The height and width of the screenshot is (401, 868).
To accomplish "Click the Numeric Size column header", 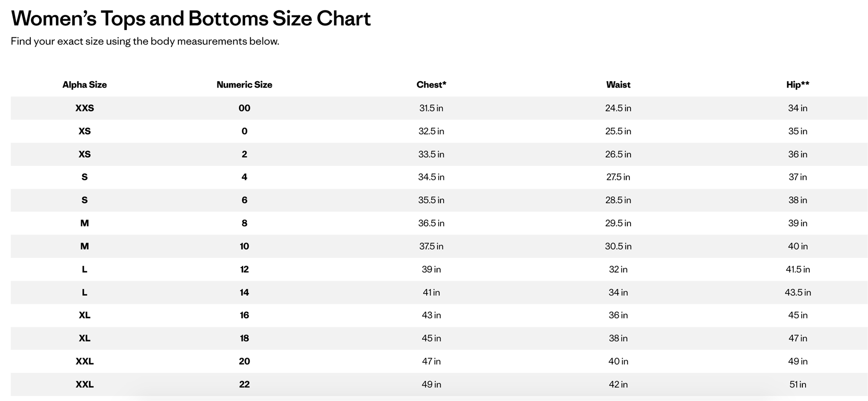I will pyautogui.click(x=244, y=85).
